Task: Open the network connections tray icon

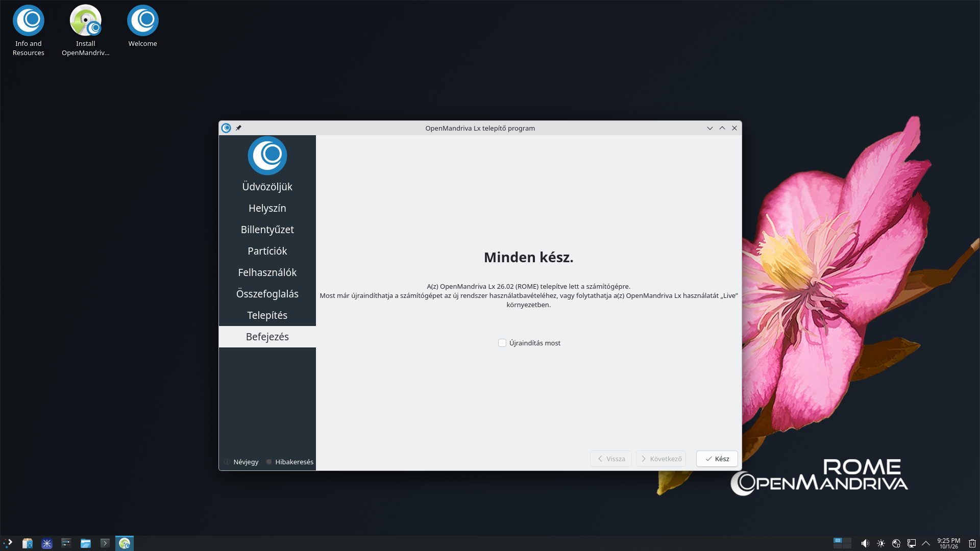Action: [912, 543]
